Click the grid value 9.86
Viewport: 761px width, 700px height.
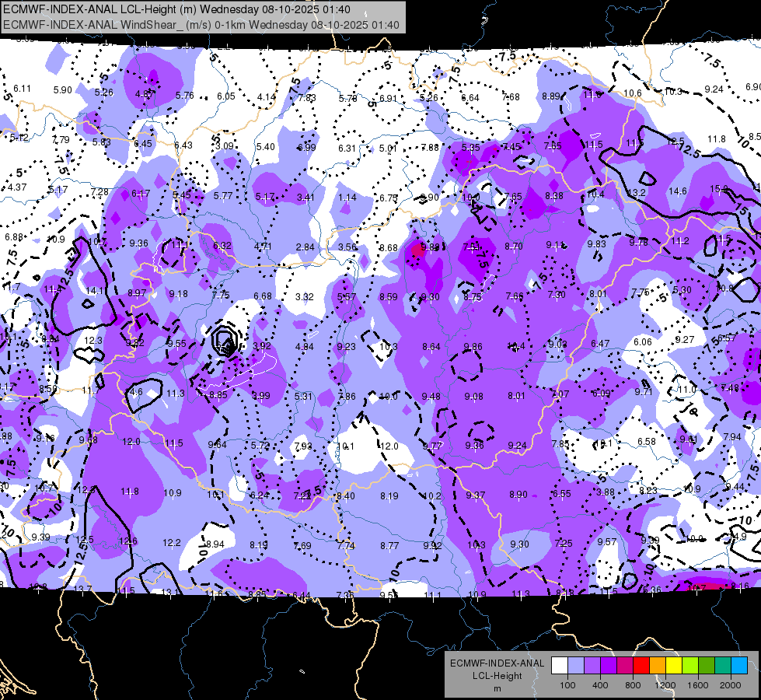point(473,346)
